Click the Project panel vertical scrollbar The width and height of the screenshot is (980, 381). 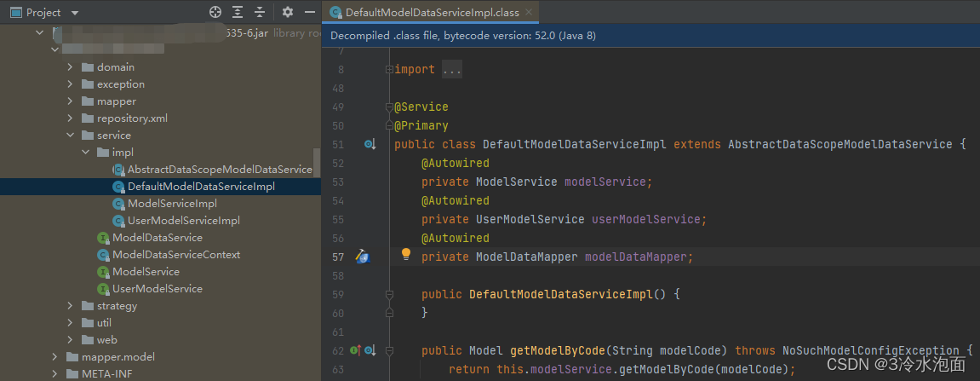[x=317, y=163]
